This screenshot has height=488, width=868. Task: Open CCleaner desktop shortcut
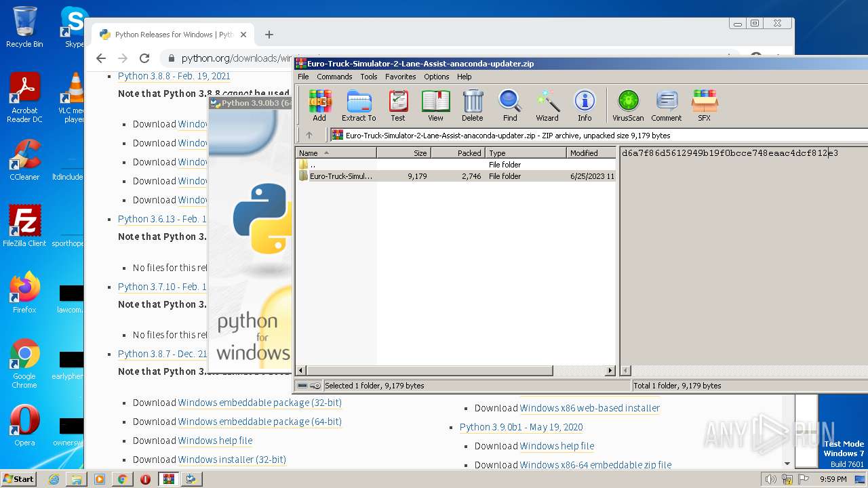pos(24,159)
